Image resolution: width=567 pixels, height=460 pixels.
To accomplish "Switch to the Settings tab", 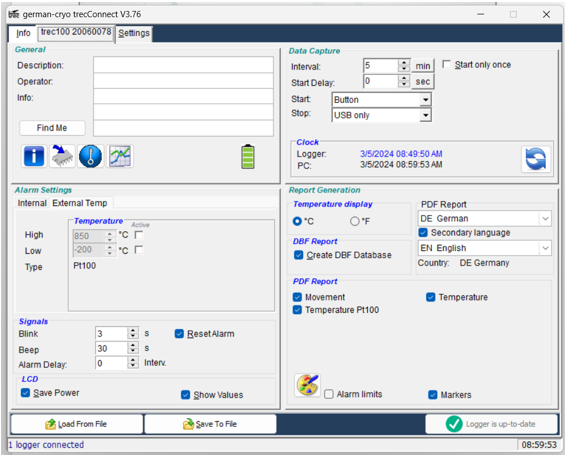I will pyautogui.click(x=134, y=33).
